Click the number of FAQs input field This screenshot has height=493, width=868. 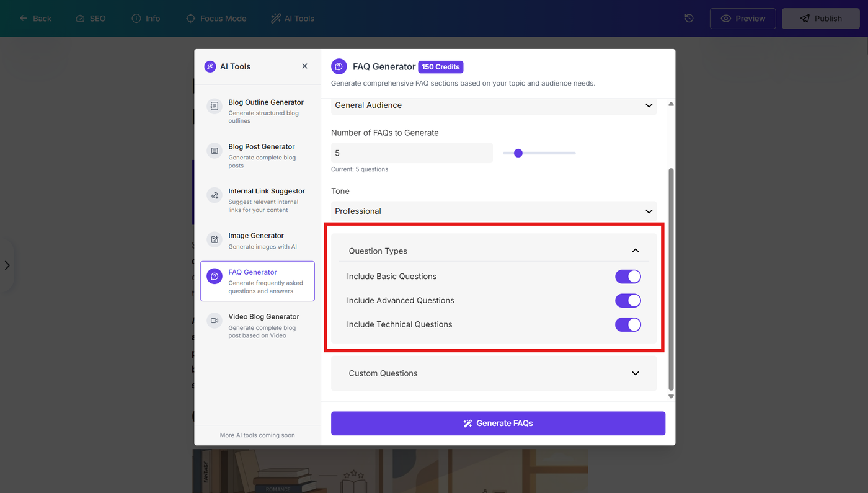(x=412, y=153)
